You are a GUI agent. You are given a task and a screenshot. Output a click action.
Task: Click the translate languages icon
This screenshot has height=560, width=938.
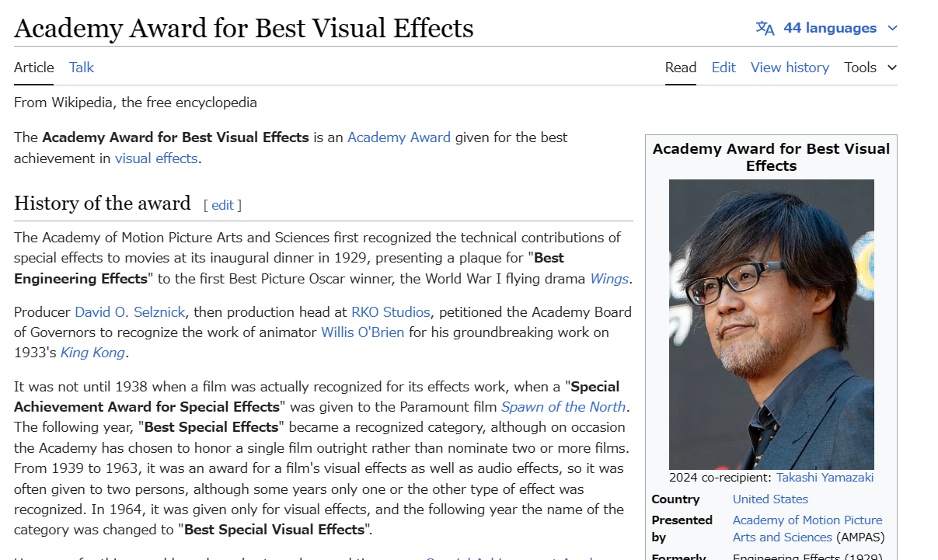pyautogui.click(x=765, y=29)
